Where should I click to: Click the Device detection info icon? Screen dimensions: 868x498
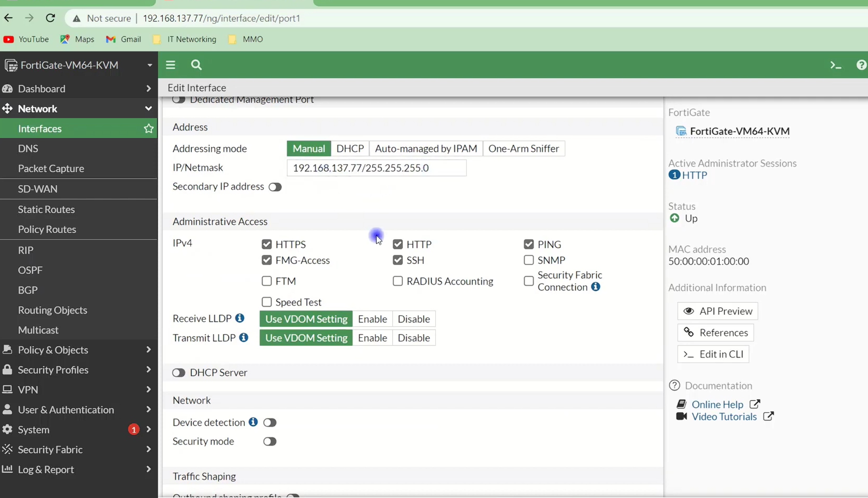[x=253, y=422]
